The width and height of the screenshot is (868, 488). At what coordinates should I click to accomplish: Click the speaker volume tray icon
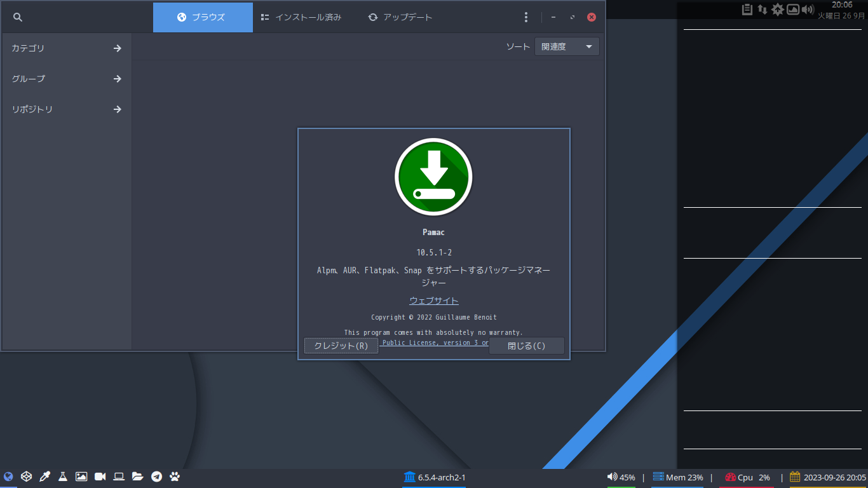pyautogui.click(x=808, y=9)
